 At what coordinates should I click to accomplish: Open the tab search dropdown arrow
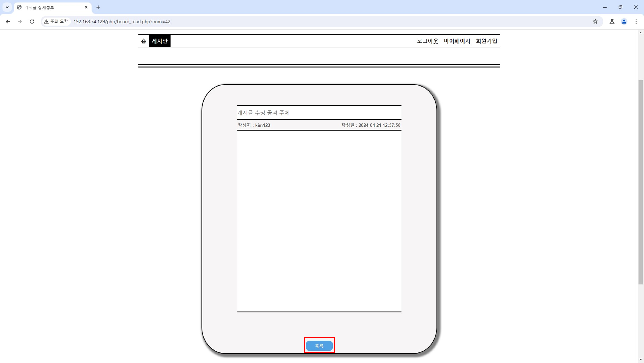tap(7, 7)
